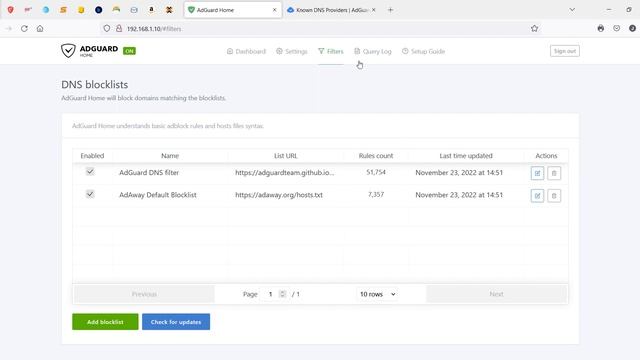
Task: Sort by the Rules count column header
Action: (x=376, y=156)
